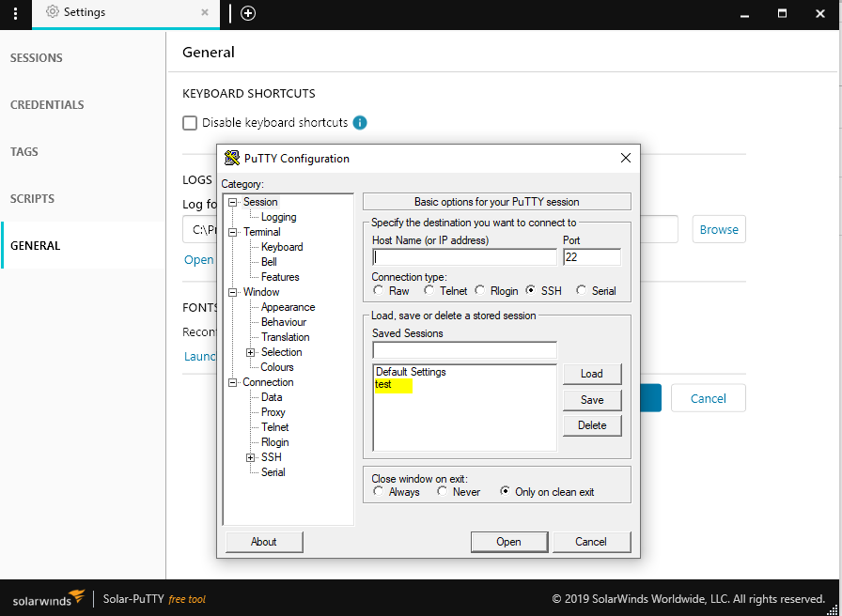
Task: Select Keyboard category
Action: [282, 247]
